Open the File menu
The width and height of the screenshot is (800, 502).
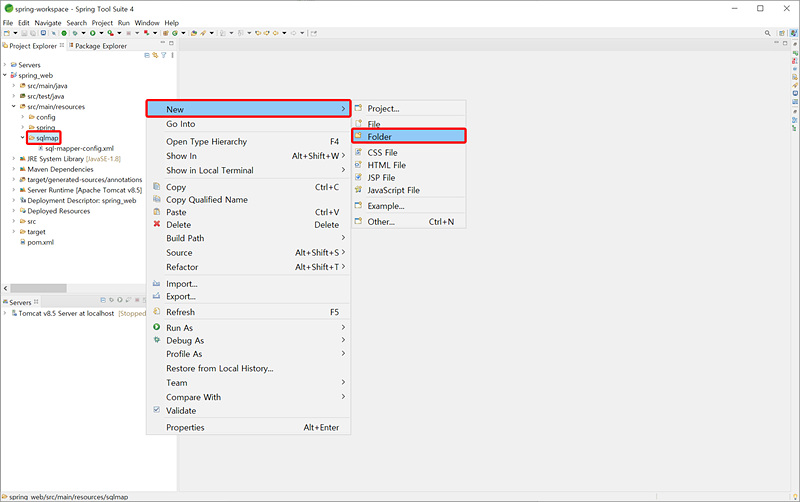tap(8, 23)
